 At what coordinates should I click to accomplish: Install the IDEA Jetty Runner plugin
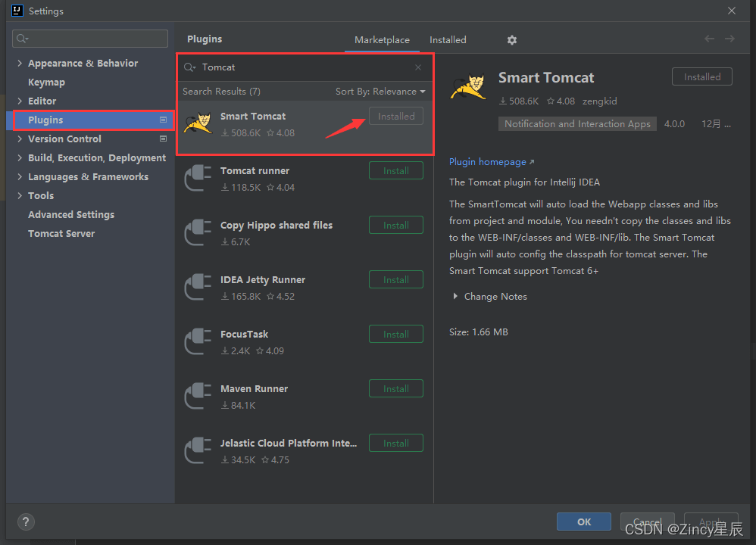click(396, 279)
